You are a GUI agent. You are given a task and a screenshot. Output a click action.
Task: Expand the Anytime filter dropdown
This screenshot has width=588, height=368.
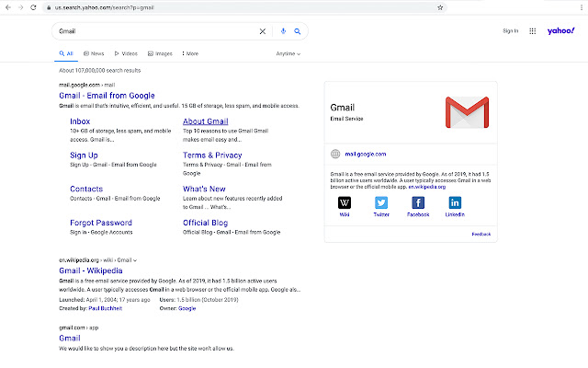288,53
